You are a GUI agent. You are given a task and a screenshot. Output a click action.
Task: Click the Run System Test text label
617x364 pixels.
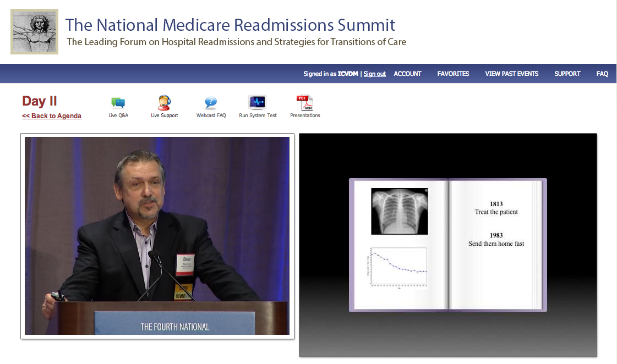(258, 115)
